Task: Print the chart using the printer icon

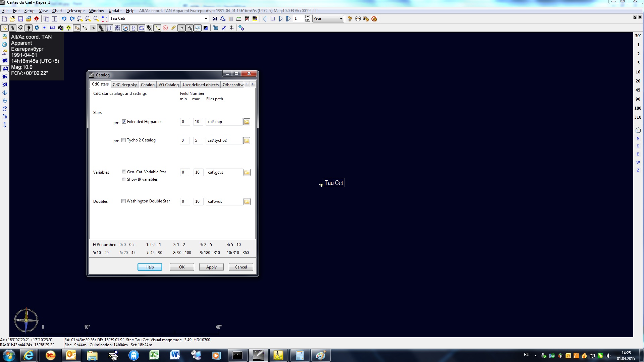Action: [29, 19]
